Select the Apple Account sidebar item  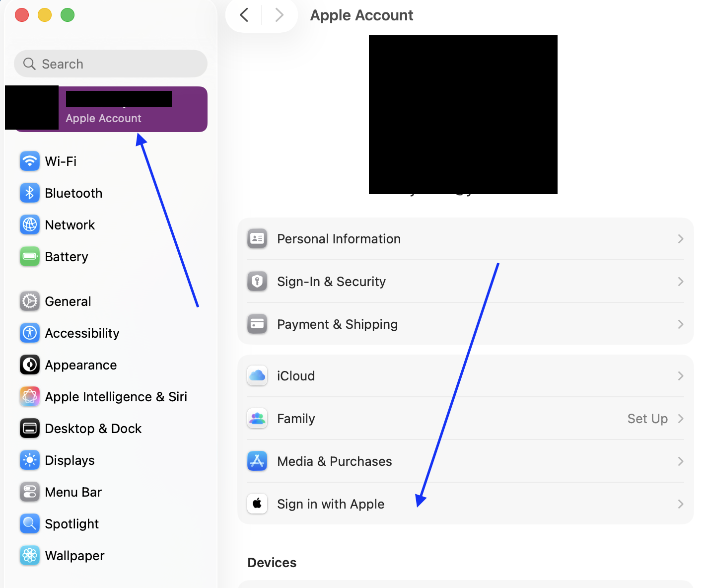pos(111,109)
